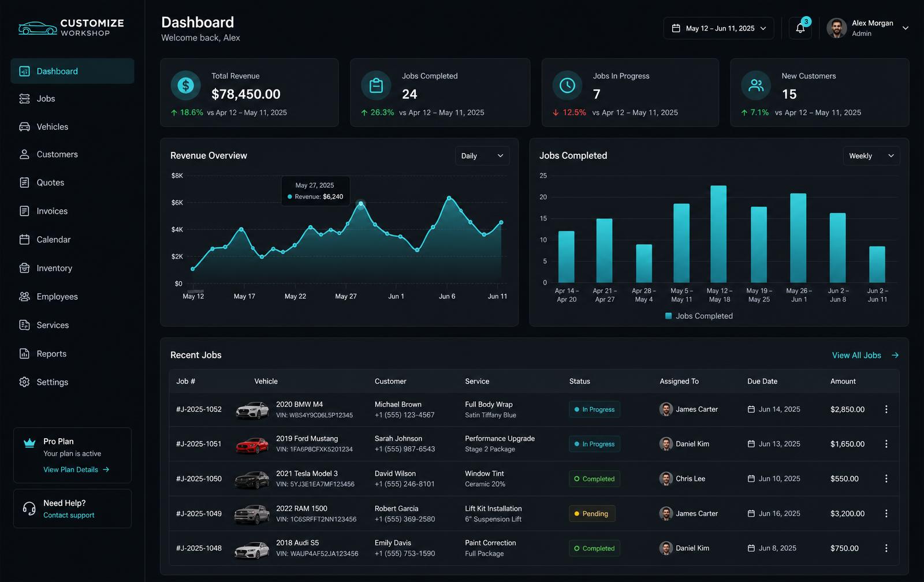The image size is (924, 582).
Task: Click Chris Lee's avatar
Action: point(666,479)
